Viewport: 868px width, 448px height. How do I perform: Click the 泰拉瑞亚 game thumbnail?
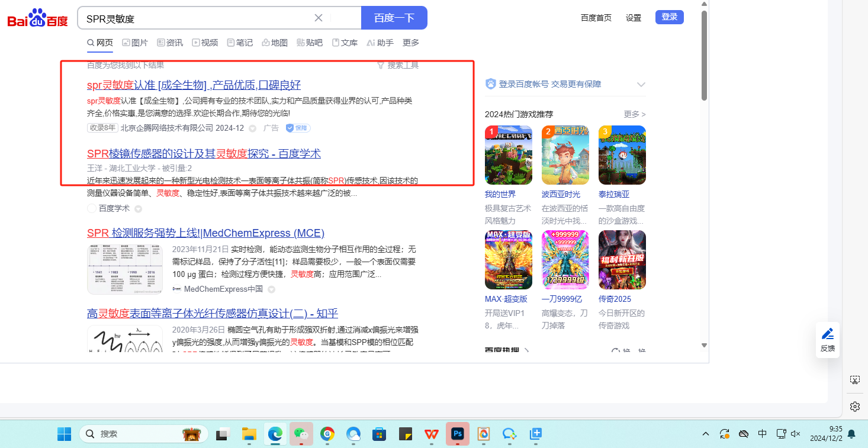[x=622, y=155]
